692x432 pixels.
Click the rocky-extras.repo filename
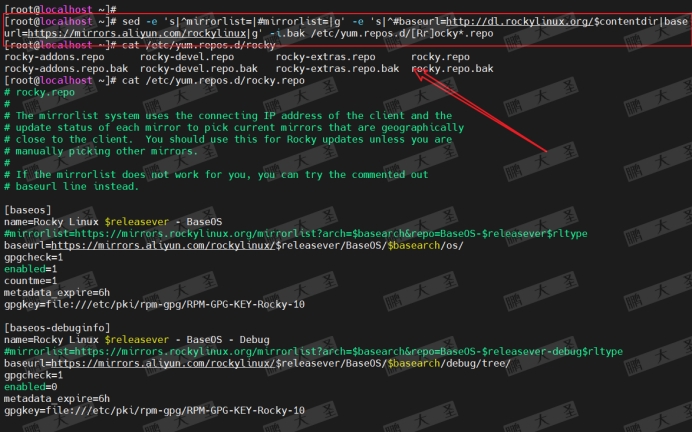point(325,57)
